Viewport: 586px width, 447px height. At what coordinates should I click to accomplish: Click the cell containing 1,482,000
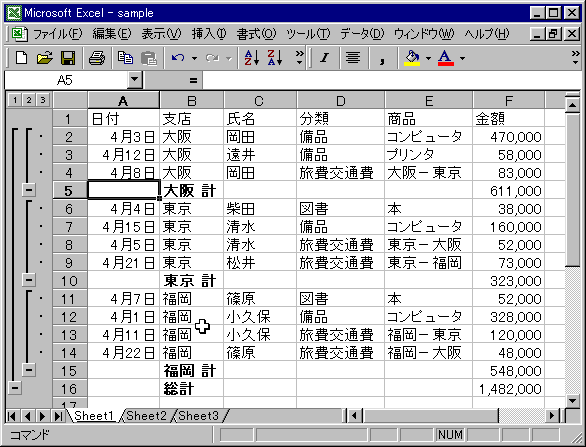click(x=509, y=389)
